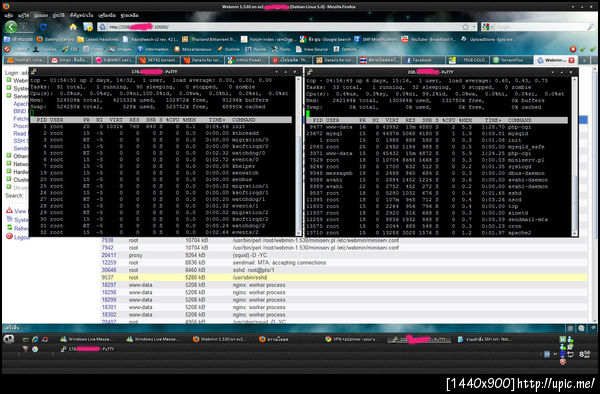Switch to the TRUE-COLO tab

(x=468, y=60)
